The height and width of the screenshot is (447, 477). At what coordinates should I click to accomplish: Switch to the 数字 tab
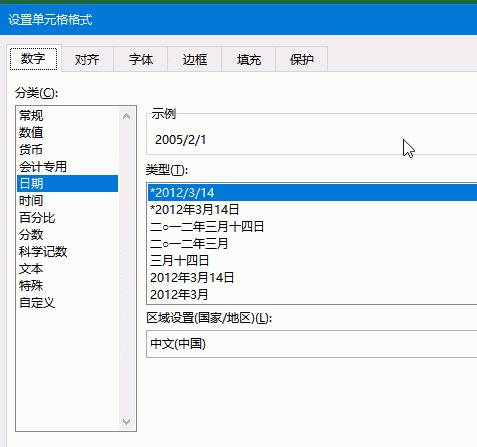point(34,59)
